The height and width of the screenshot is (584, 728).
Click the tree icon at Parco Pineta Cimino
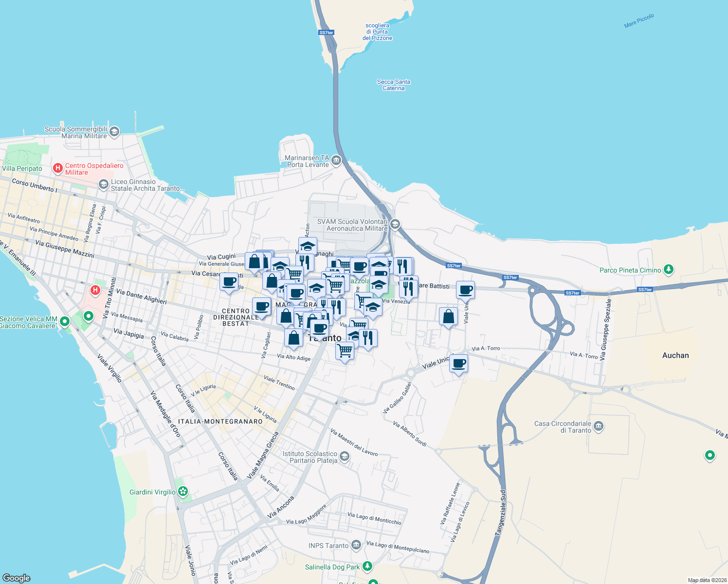[x=668, y=270]
